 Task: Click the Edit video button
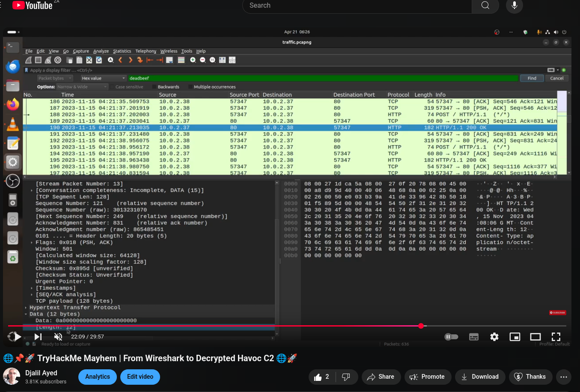click(140, 377)
